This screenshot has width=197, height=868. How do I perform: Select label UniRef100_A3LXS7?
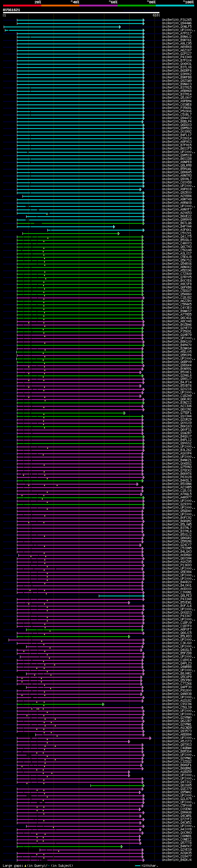[x=177, y=253]
